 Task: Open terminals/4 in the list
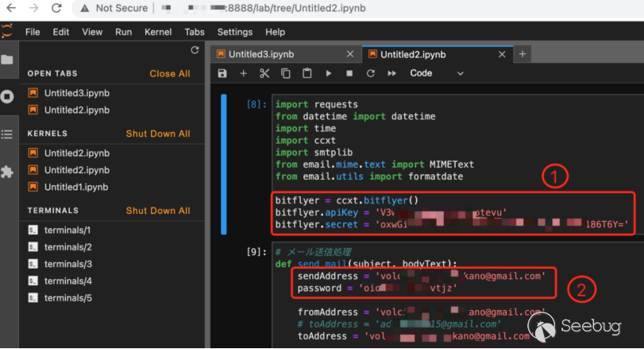[x=67, y=281]
